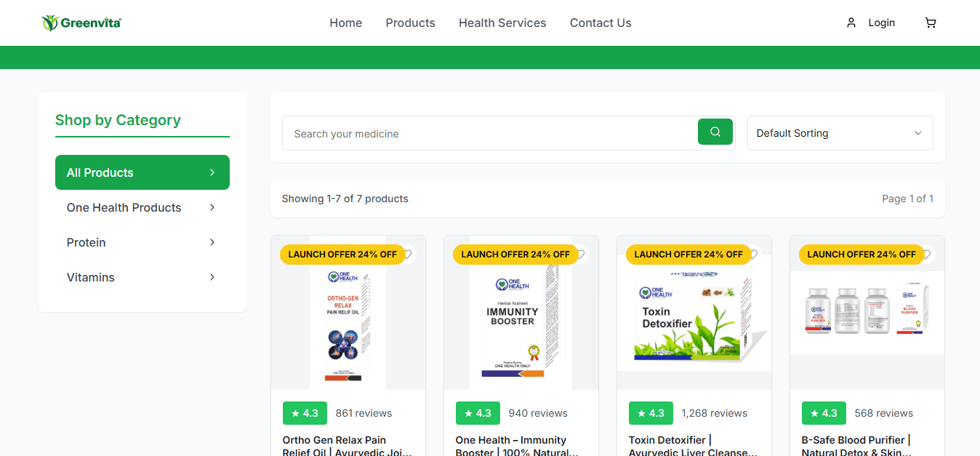Image resolution: width=980 pixels, height=456 pixels.
Task: Open Toxin Detoxifier Ayurvedic Liver Cleanse title
Action: 693,447
